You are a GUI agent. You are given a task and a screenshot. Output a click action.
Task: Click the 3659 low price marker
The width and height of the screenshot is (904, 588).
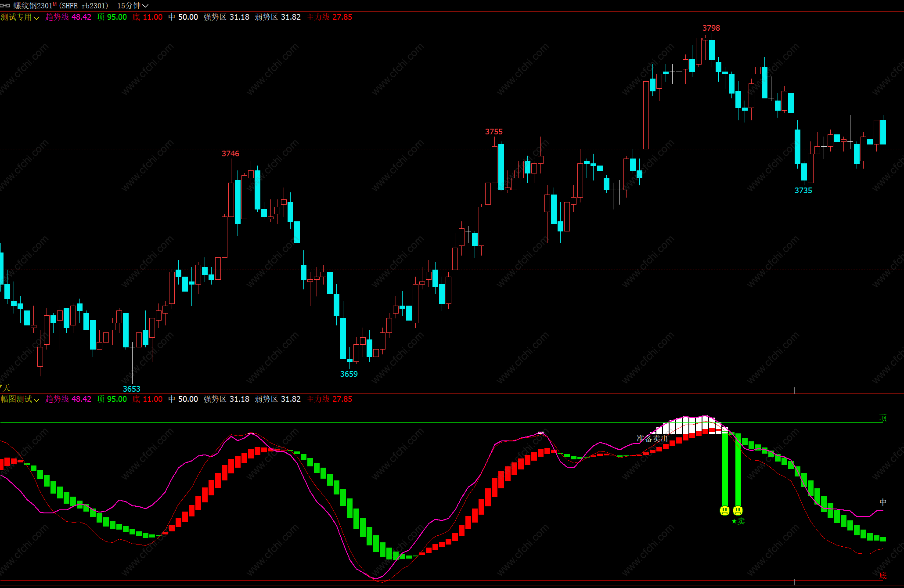(x=349, y=374)
